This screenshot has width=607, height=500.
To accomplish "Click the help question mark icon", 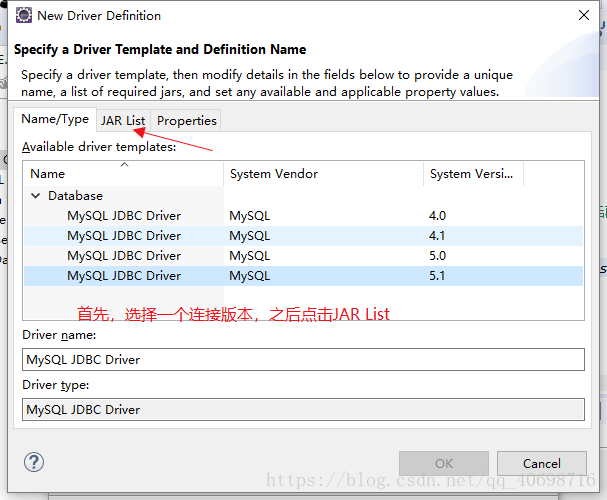I will coord(34,462).
